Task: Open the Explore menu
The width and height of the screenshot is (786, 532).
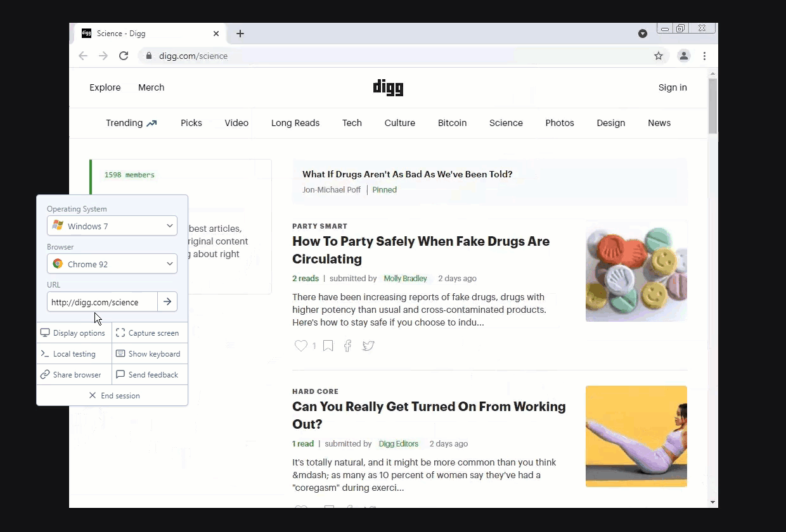Action: 105,87
